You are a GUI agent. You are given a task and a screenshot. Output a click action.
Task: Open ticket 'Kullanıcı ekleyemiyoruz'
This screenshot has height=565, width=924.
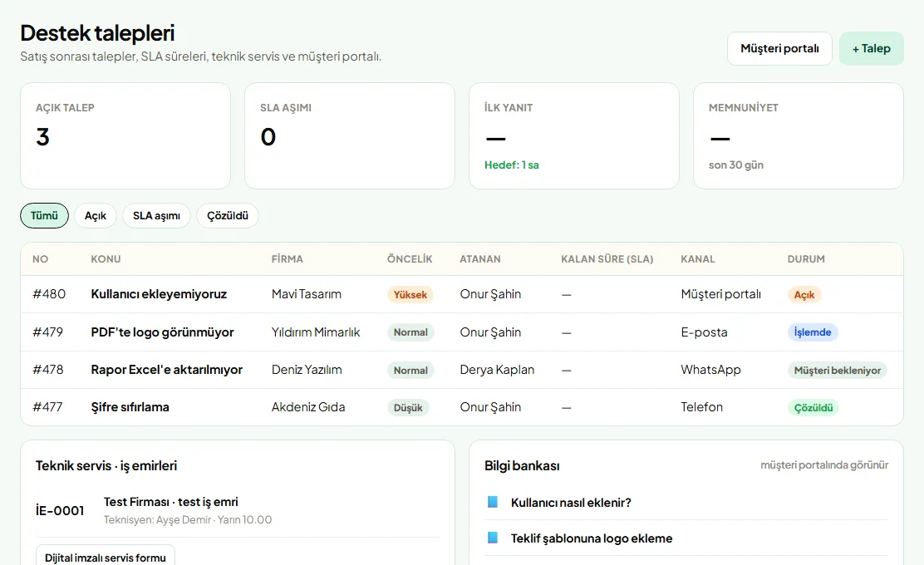pyautogui.click(x=159, y=294)
